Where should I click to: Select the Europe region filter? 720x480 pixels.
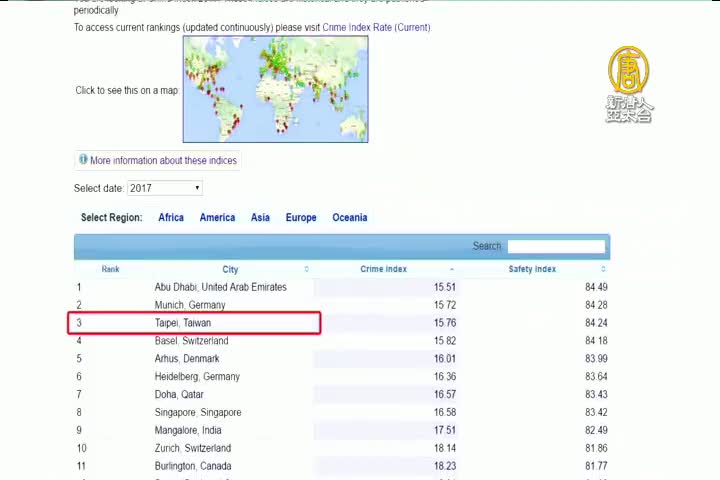click(301, 217)
